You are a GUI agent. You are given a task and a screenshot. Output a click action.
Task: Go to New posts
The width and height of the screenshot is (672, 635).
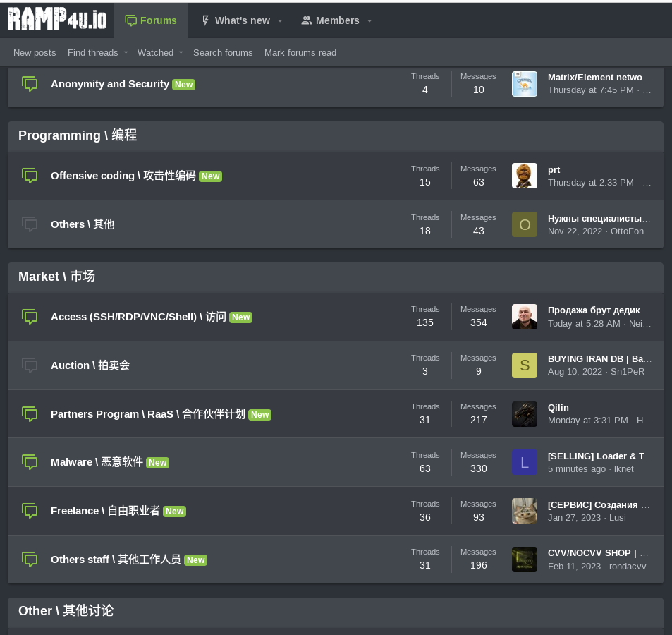(35, 53)
